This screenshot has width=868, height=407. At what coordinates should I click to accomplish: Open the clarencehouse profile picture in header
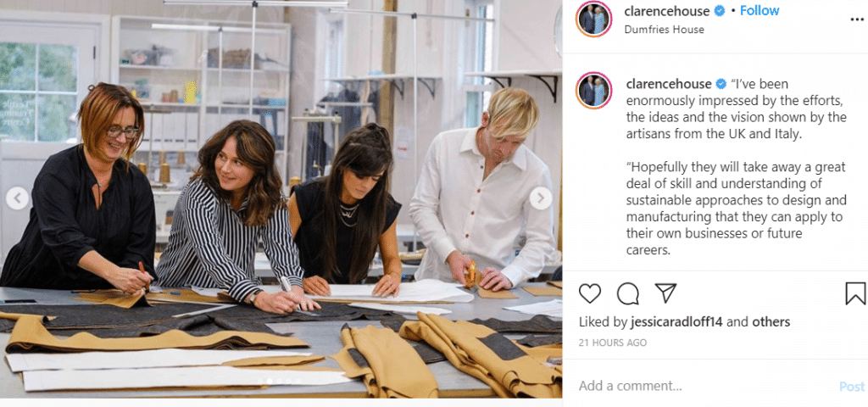[594, 19]
